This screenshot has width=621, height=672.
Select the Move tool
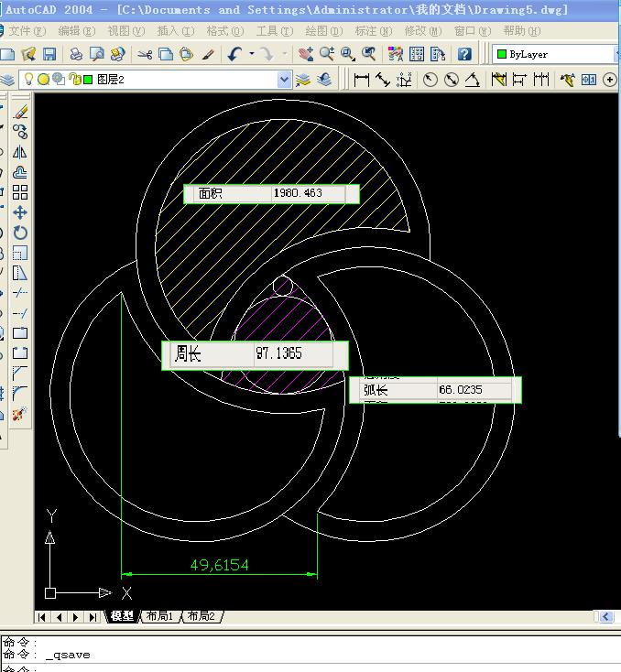20,212
